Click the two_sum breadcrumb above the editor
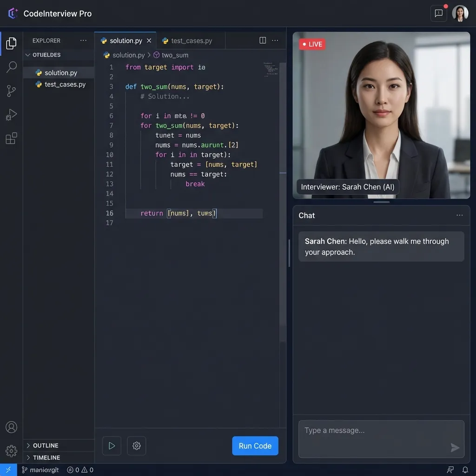The width and height of the screenshot is (476, 476). coord(174,55)
